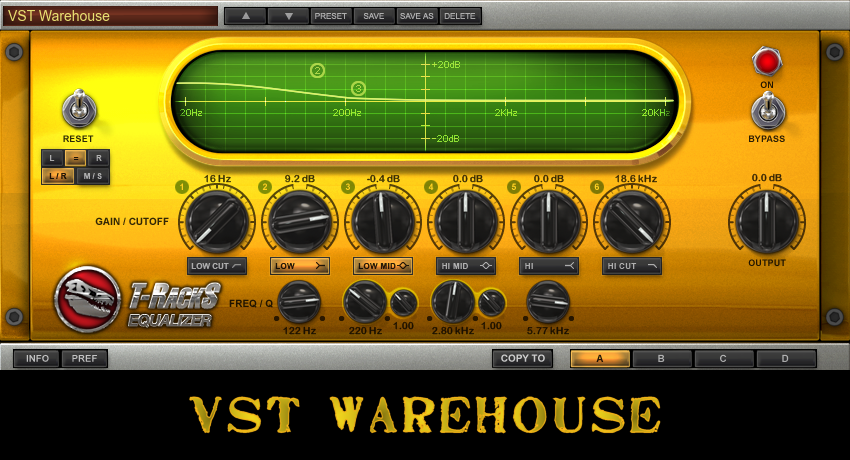The height and width of the screenshot is (460, 850).
Task: Click the SAVE AS button
Action: [417, 16]
